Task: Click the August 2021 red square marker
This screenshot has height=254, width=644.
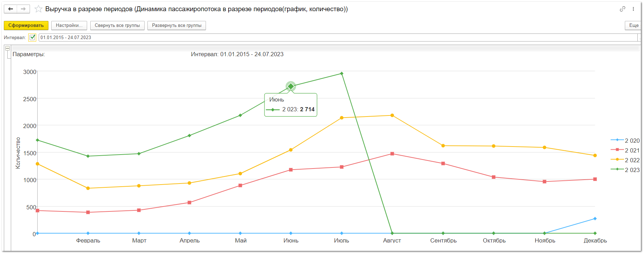Action: (392, 154)
